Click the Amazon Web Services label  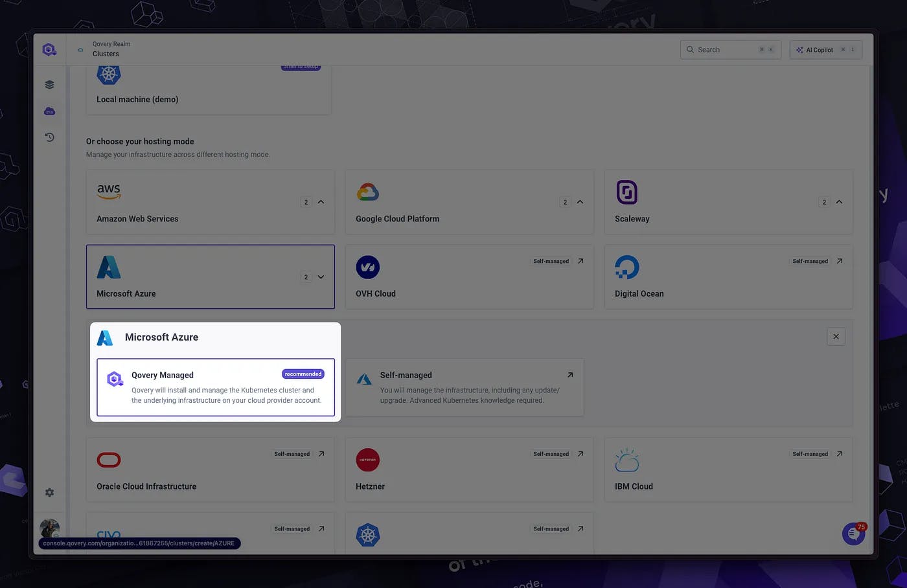[137, 219]
